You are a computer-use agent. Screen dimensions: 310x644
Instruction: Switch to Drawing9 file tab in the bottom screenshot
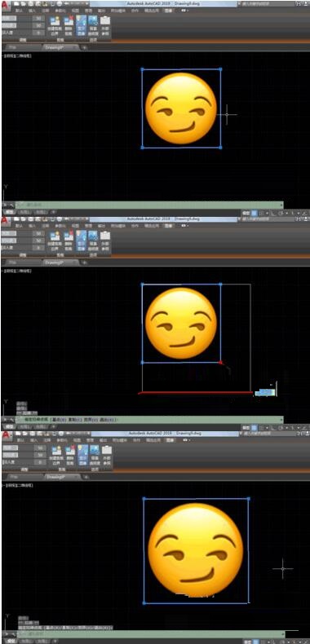[x=62, y=477]
